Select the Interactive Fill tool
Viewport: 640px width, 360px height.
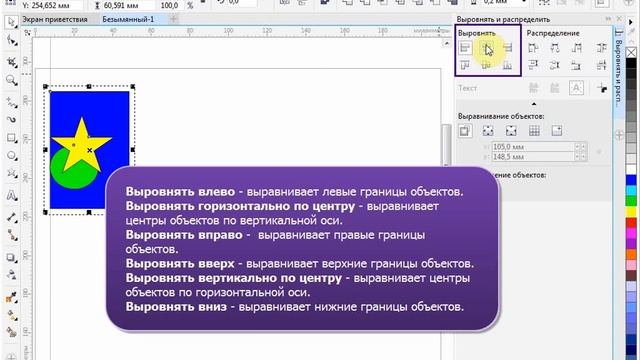tap(11, 316)
